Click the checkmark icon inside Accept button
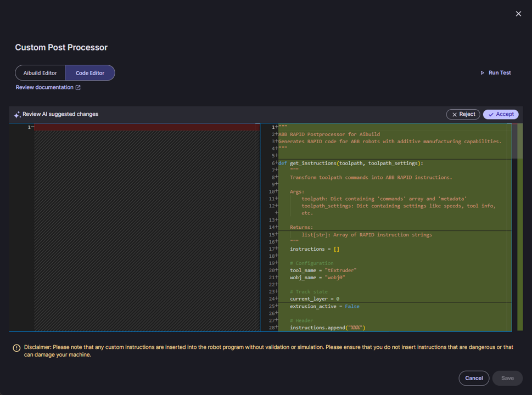Image resolution: width=532 pixels, height=395 pixels. 491,115
